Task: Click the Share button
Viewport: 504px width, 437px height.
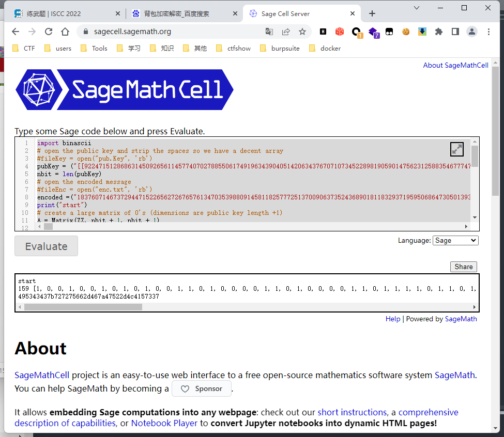Action: [x=464, y=267]
